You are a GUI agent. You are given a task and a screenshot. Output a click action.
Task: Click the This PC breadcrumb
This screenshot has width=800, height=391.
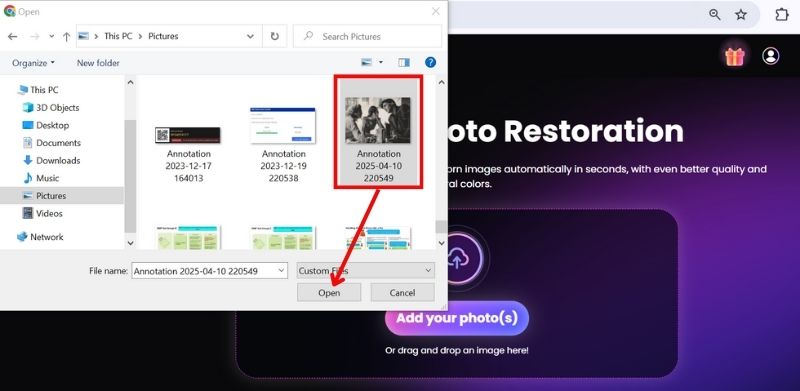click(x=118, y=36)
